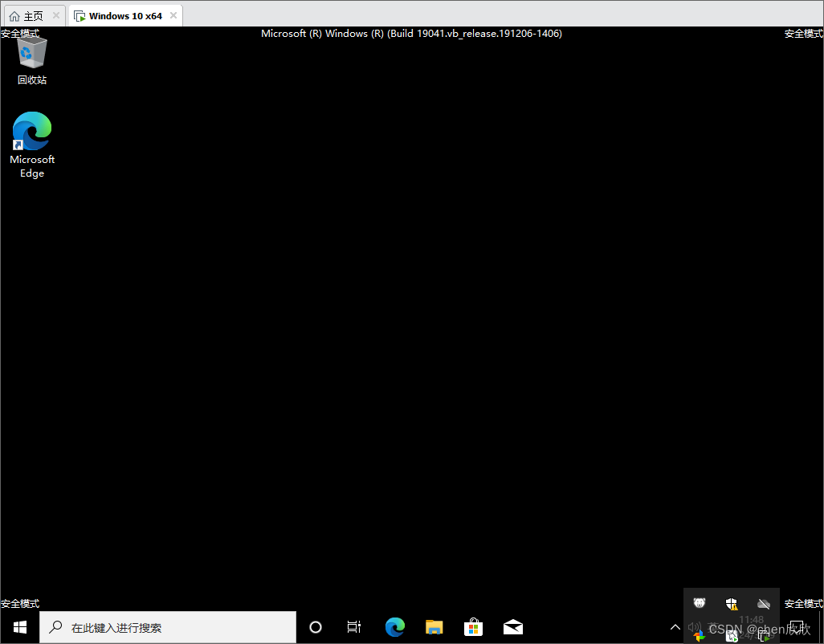Screen dimensions: 824x644
Task: Click the colorful pinwheel tray icon
Action: point(700,636)
